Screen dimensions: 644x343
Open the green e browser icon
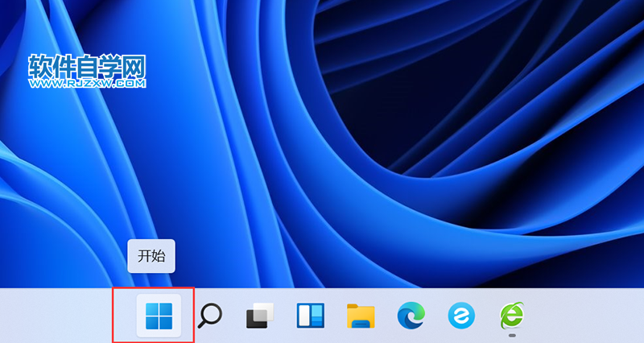tap(512, 316)
